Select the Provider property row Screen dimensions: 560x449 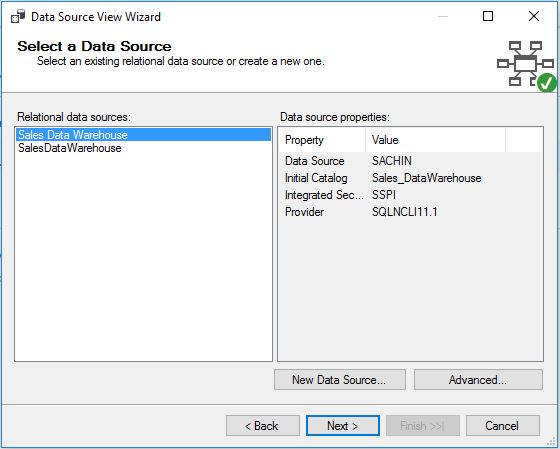411,212
